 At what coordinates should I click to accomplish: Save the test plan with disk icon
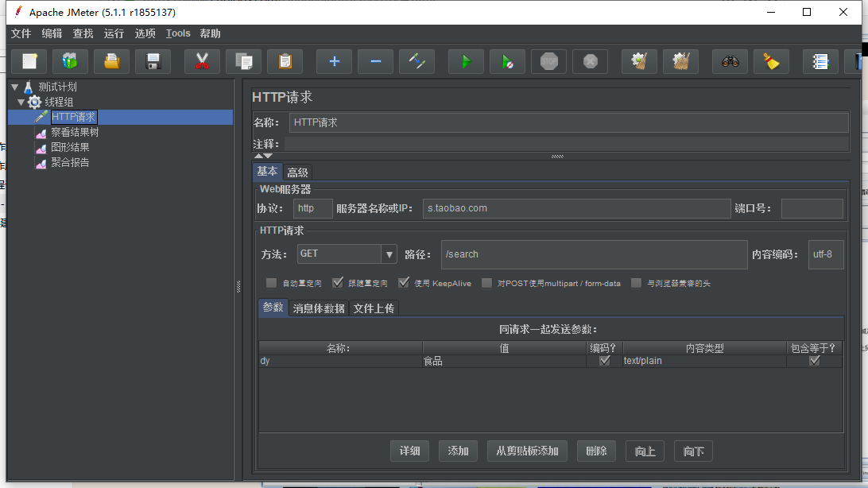click(x=153, y=61)
